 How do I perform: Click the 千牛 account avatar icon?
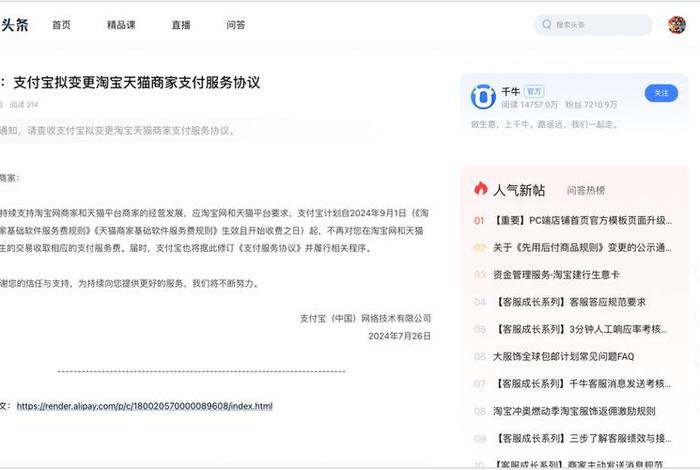[483, 96]
